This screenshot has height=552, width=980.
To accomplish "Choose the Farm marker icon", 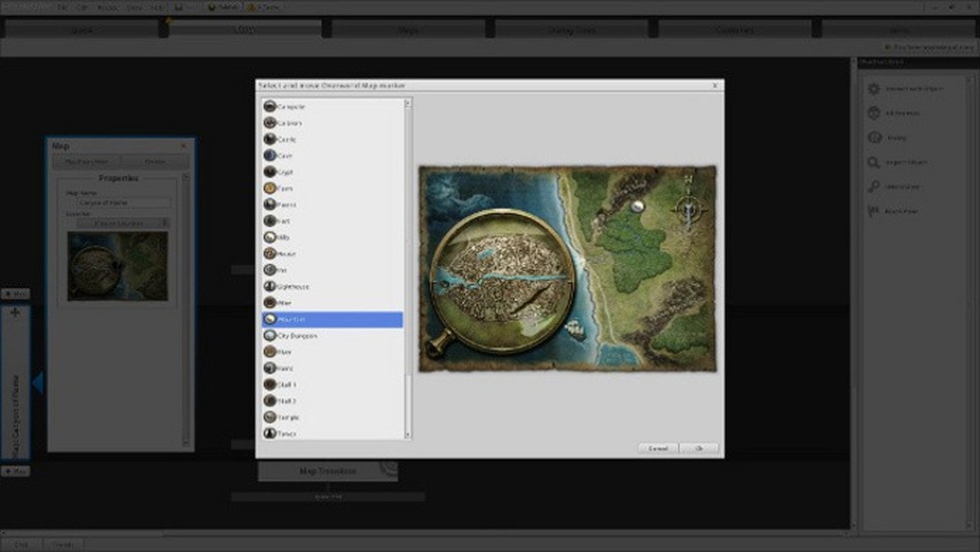I will (270, 188).
